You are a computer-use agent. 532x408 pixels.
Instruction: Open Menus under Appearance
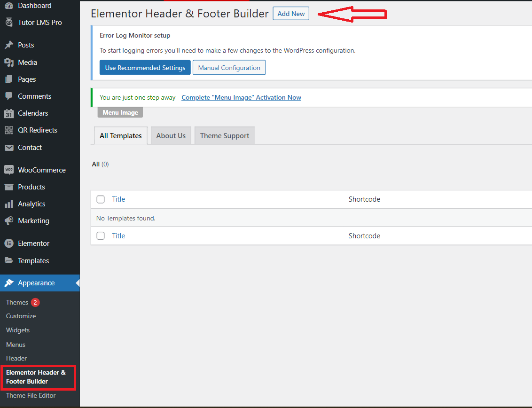16,345
